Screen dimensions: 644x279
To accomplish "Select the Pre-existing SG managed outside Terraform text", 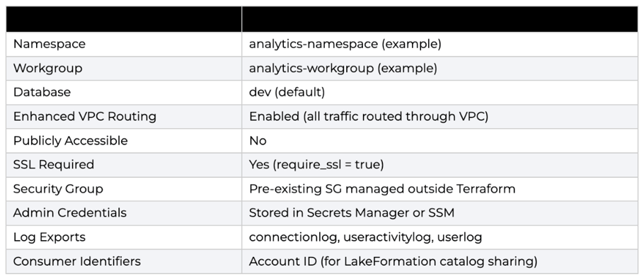I will [x=382, y=188].
